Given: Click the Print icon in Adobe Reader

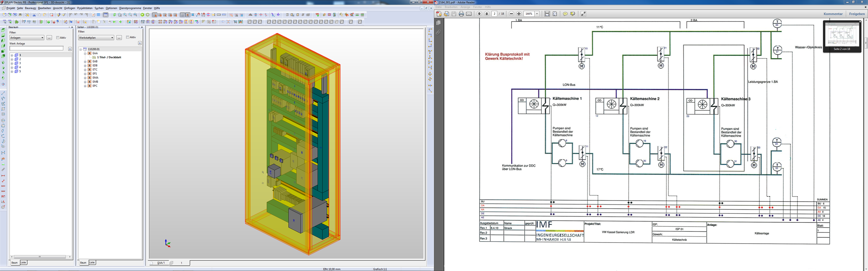Looking at the screenshot, I should [461, 14].
